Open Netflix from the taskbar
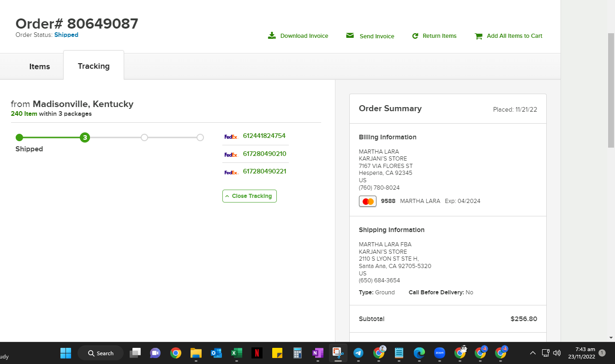The image size is (615, 364). coord(257,353)
